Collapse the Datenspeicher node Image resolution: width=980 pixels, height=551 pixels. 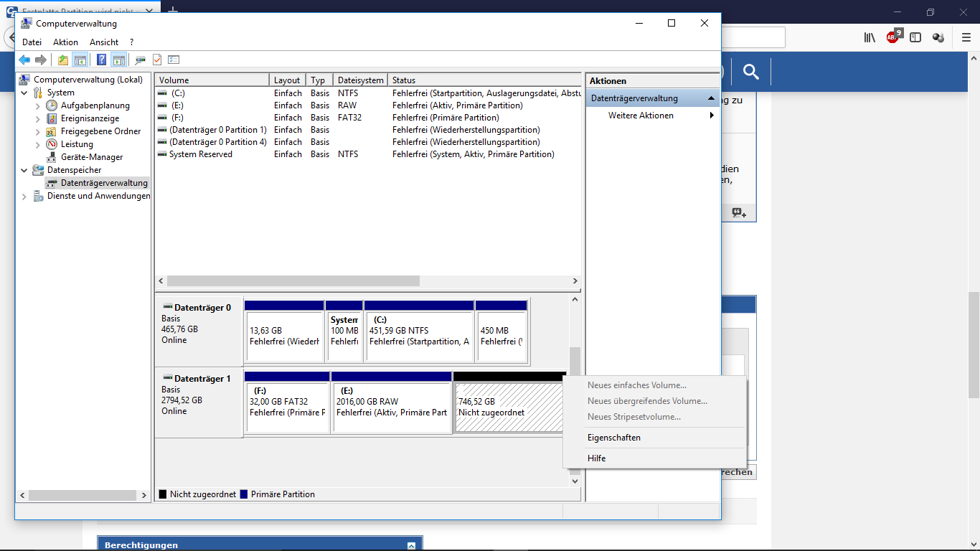point(24,170)
